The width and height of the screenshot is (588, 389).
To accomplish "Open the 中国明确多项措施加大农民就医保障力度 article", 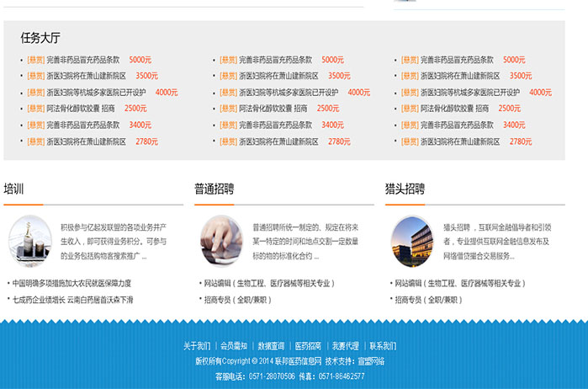I will coord(72,284).
